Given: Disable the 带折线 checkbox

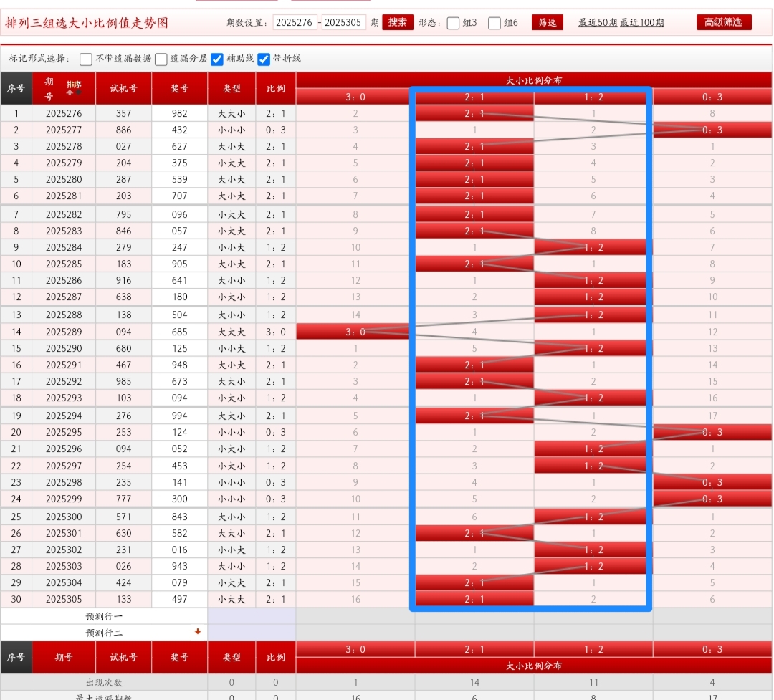Looking at the screenshot, I should point(264,59).
